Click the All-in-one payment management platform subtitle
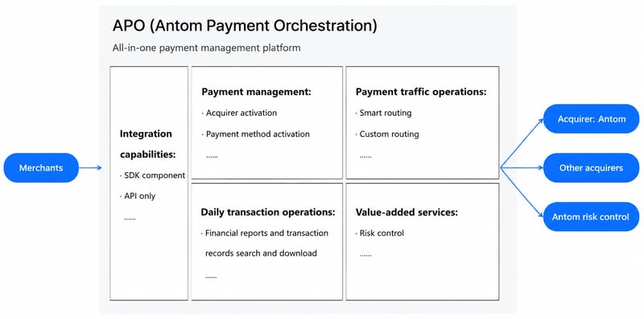 207,48
